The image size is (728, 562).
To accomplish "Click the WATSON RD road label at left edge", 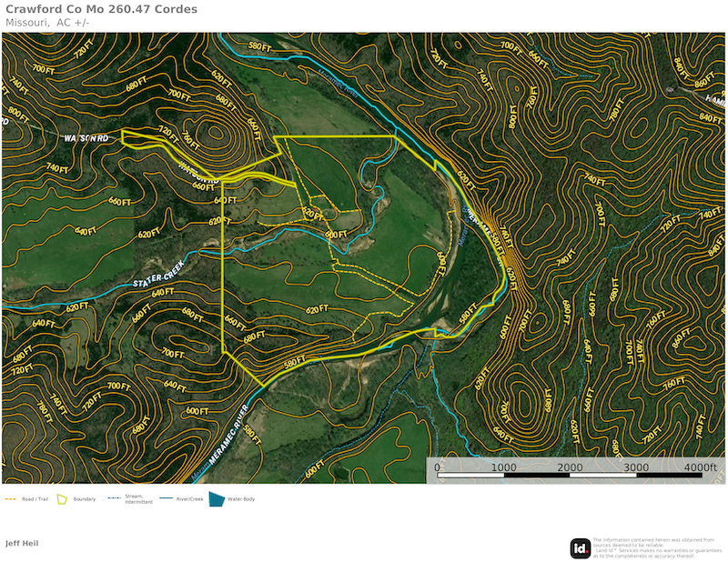I will coord(86,138).
